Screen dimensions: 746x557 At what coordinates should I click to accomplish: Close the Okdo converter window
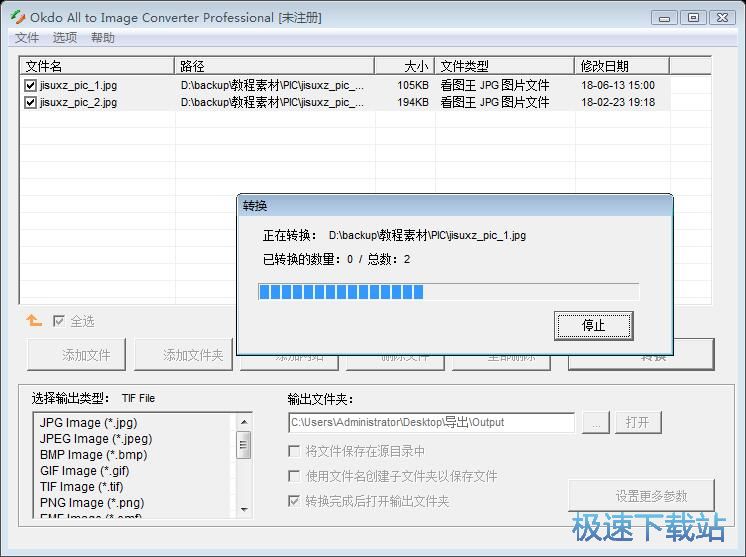722,18
